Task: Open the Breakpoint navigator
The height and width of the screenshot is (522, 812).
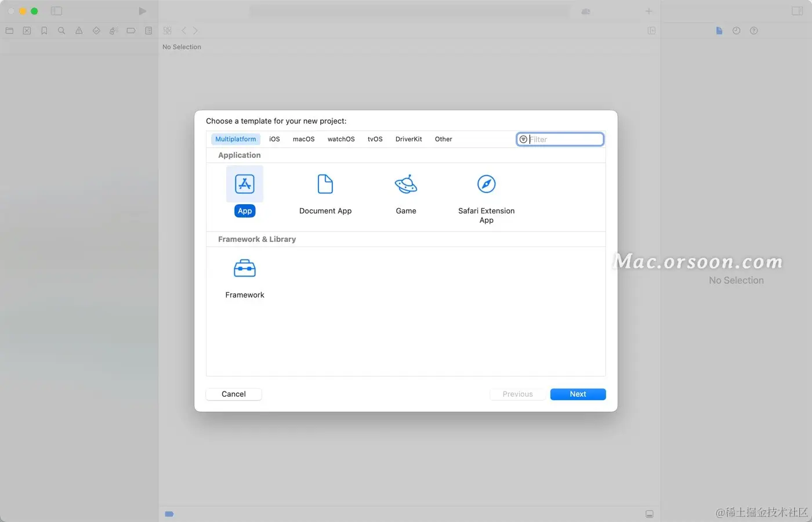Action: pyautogui.click(x=131, y=31)
